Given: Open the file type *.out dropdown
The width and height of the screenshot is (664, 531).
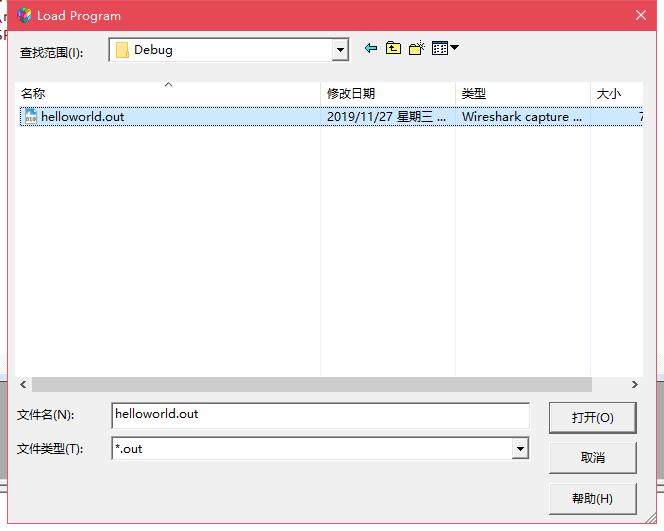Looking at the screenshot, I should tap(520, 449).
